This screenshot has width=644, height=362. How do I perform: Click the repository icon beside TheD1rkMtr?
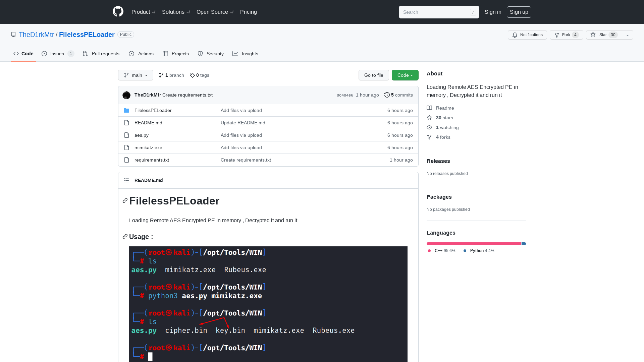[x=13, y=35]
